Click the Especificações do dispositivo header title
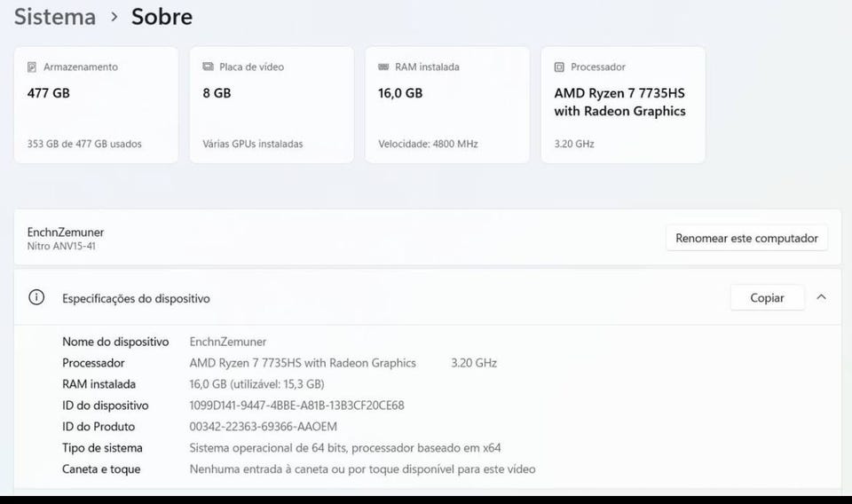The image size is (852, 504). 136,298
